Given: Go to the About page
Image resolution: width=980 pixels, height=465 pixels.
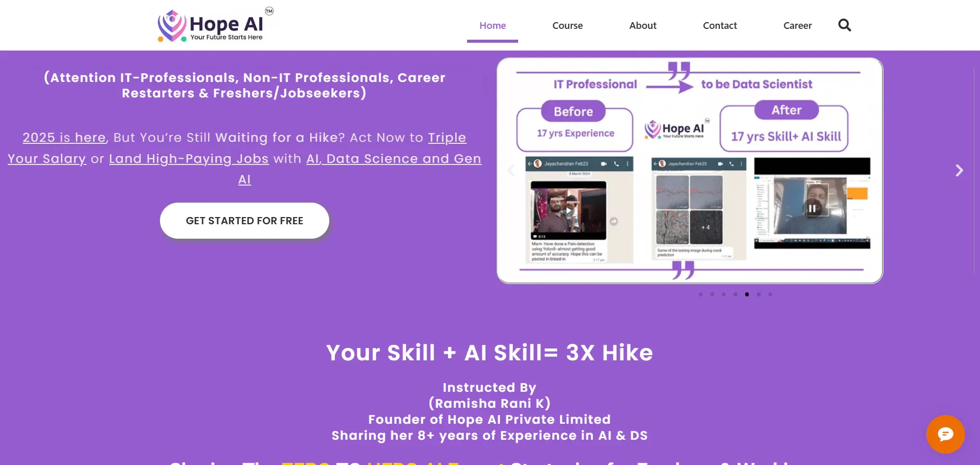Looking at the screenshot, I should [642, 25].
